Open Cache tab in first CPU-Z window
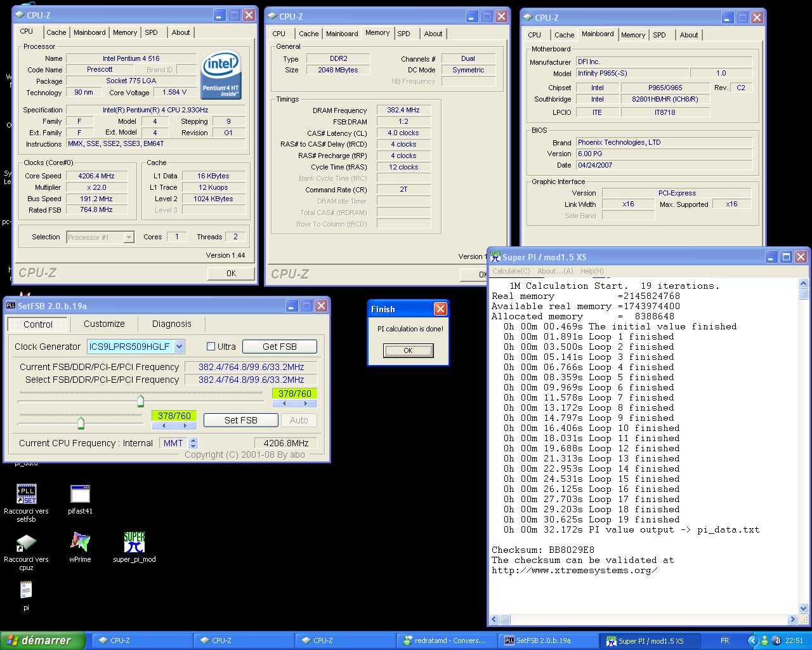The width and height of the screenshot is (812, 650). [56, 32]
